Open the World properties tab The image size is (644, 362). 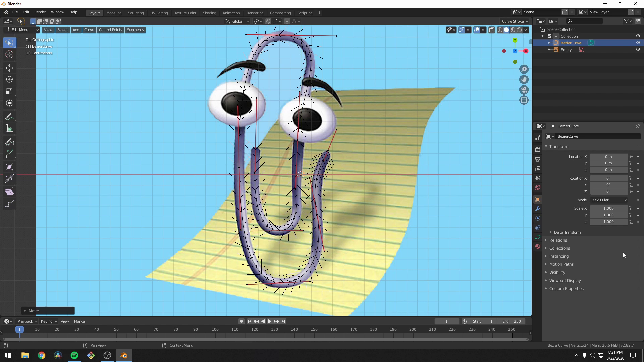538,187
